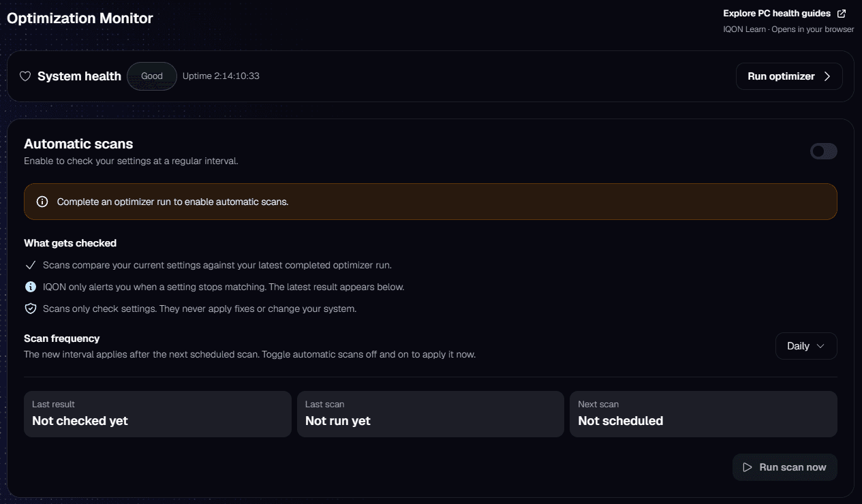Click the info circle icon in the orange banner
Screen dimensions: 862x504
click(42, 202)
